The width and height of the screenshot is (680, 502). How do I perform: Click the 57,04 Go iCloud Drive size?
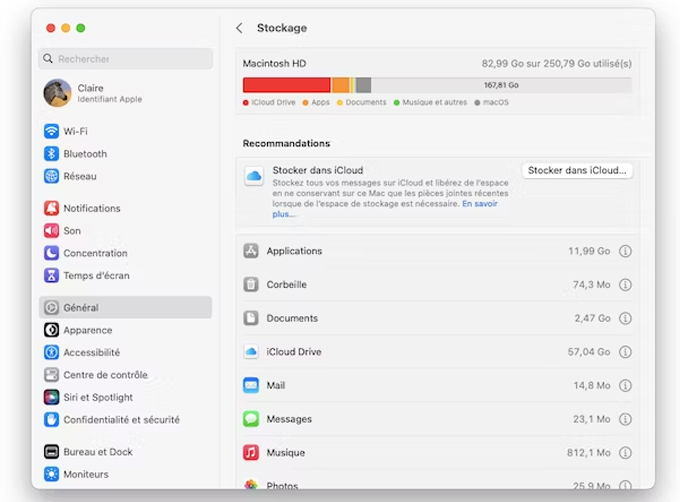[x=588, y=352]
